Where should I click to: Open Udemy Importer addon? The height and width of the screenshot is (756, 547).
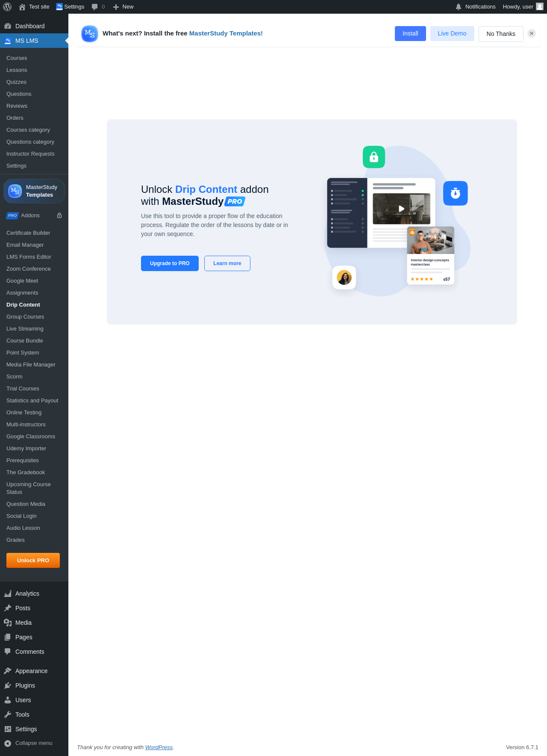pos(26,449)
